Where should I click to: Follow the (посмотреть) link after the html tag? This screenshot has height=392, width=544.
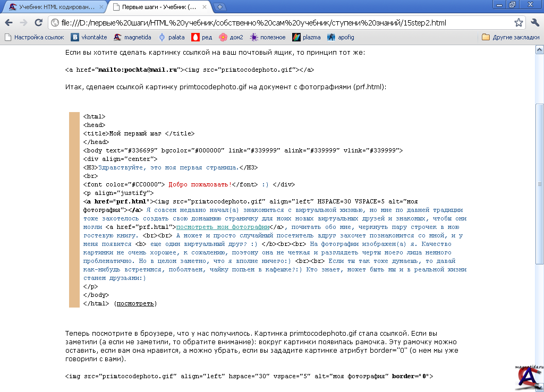[135, 303]
